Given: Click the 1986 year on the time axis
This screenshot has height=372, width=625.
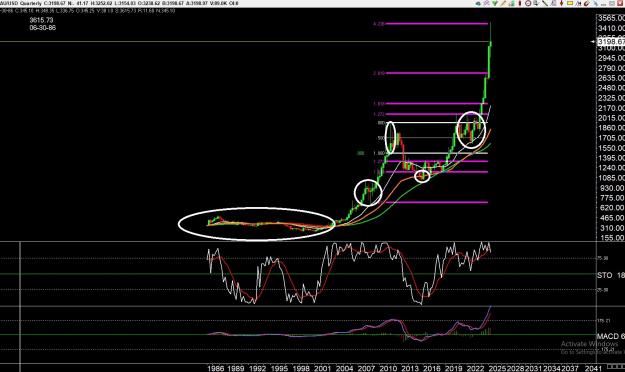Looking at the screenshot, I should (x=215, y=368).
